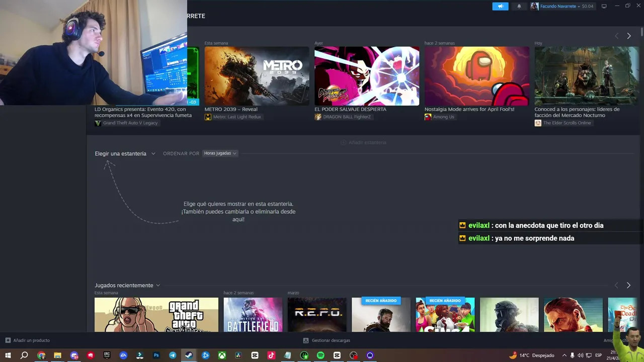Screen dimensions: 644x362
Task: Open TikTok from taskbar
Action: [x=271, y=355]
